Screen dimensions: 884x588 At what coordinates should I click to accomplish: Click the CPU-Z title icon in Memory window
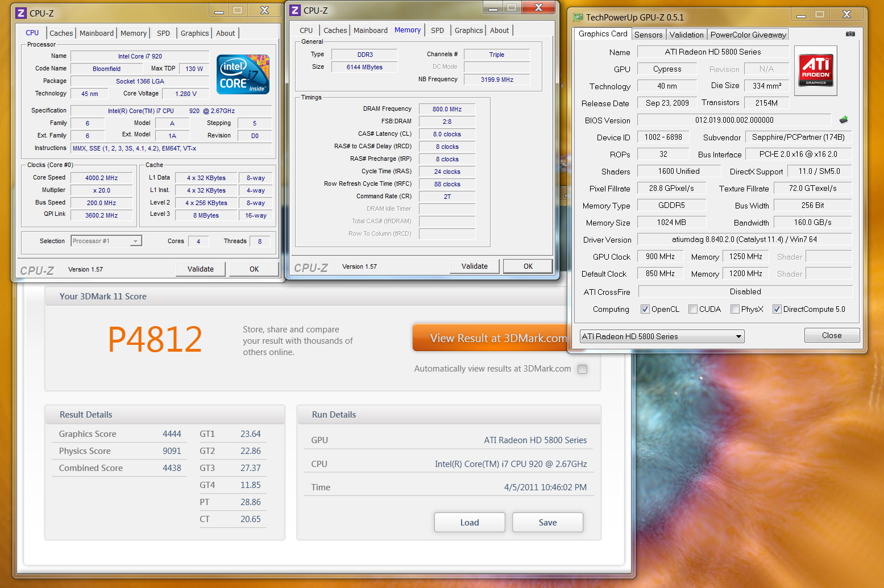click(295, 10)
